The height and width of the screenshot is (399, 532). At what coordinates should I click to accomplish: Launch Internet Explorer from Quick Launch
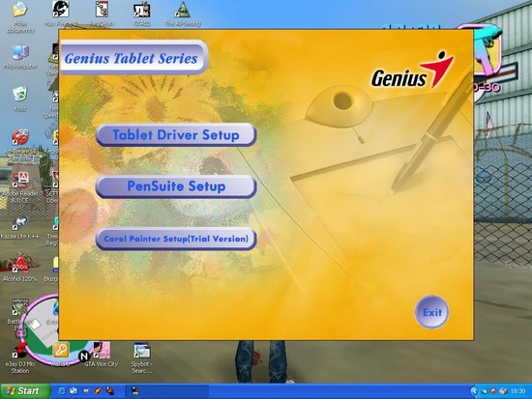(x=62, y=391)
